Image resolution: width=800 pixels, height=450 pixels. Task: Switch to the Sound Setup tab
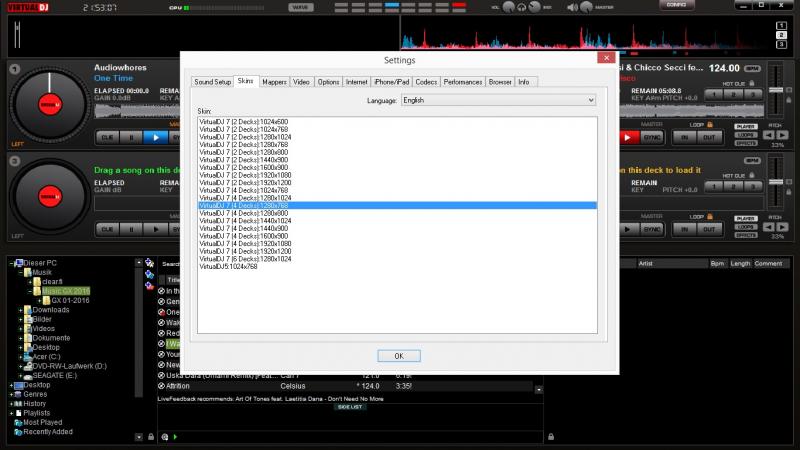pos(212,82)
